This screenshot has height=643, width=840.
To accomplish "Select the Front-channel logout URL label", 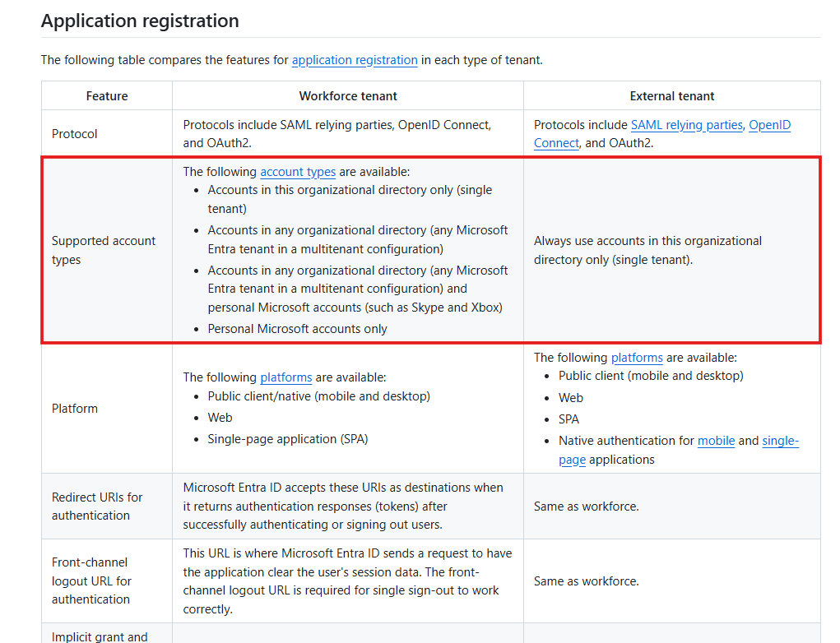I will point(91,581).
